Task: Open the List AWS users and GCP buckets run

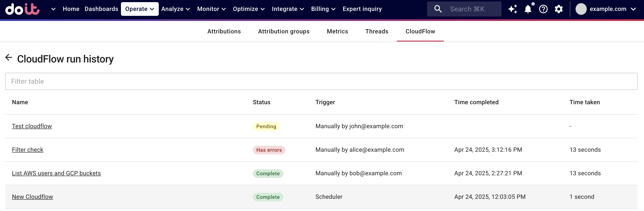Action: pyautogui.click(x=56, y=173)
